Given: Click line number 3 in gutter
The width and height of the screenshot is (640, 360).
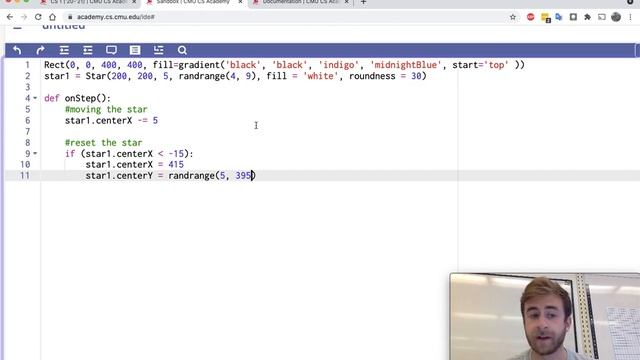Looking at the screenshot, I should (27, 87).
